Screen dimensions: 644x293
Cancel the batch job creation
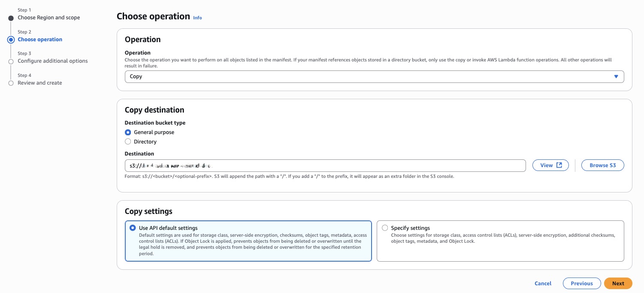(x=543, y=283)
